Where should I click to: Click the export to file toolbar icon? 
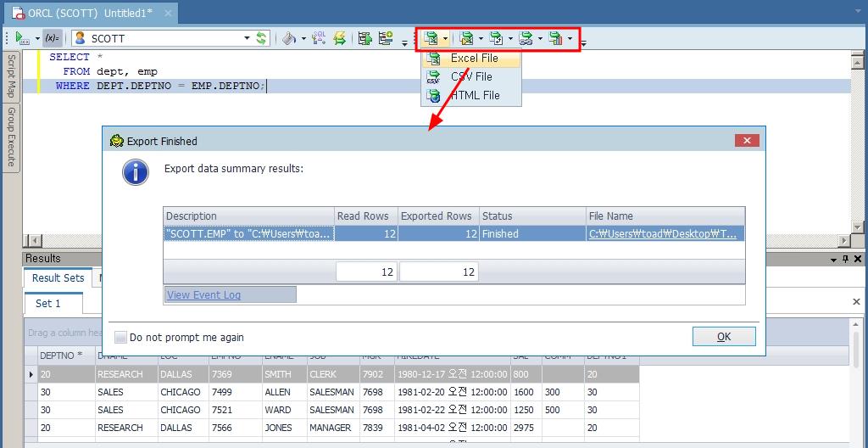click(431, 38)
